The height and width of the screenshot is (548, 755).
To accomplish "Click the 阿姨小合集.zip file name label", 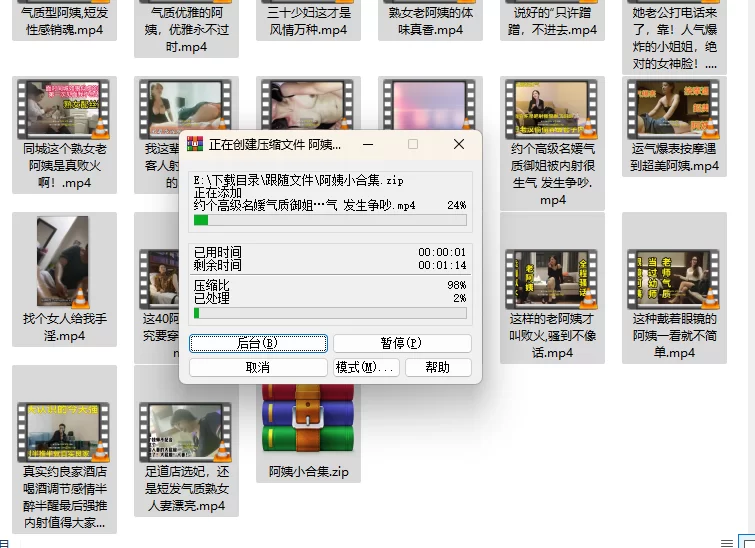I will tap(309, 471).
